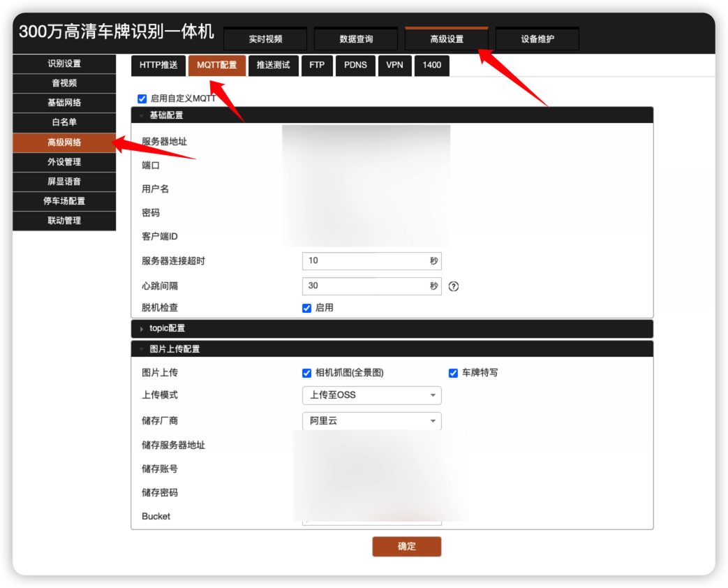Click the 确定 confirm button
The width and height of the screenshot is (728, 588).
pos(406,547)
